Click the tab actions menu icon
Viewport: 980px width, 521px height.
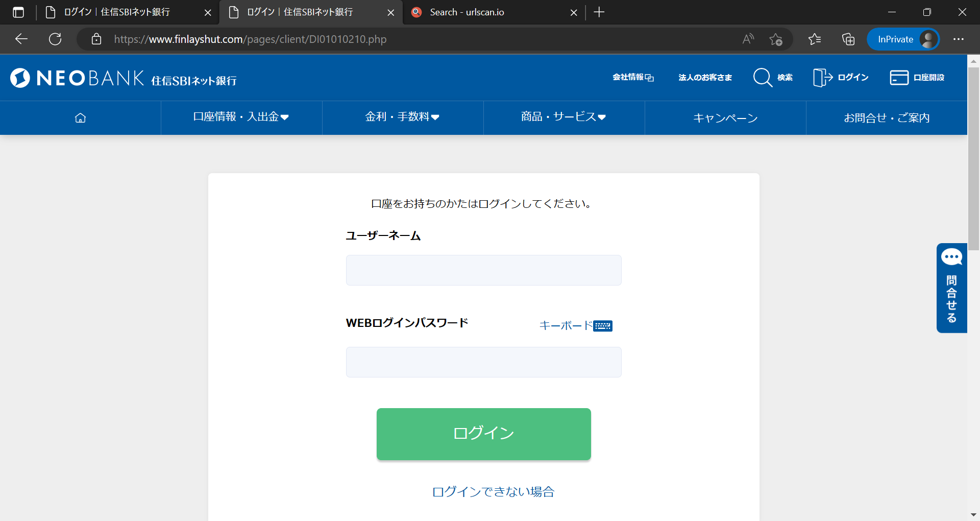[x=18, y=12]
